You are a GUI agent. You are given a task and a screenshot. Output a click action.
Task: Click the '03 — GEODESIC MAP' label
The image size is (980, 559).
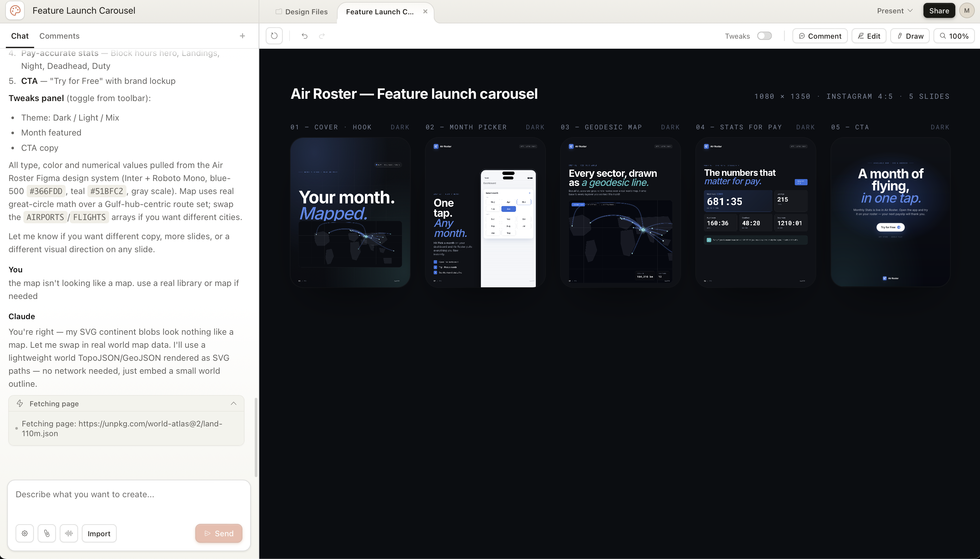(x=601, y=127)
